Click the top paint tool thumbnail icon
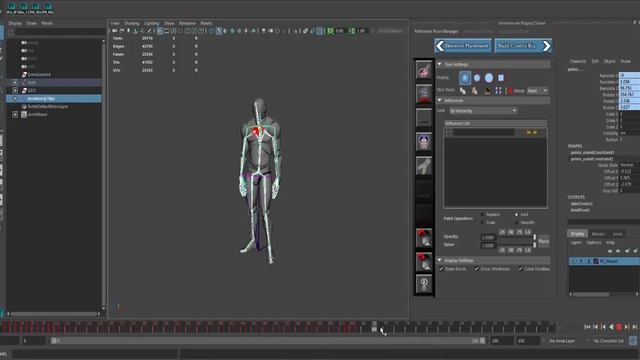 coord(424,70)
